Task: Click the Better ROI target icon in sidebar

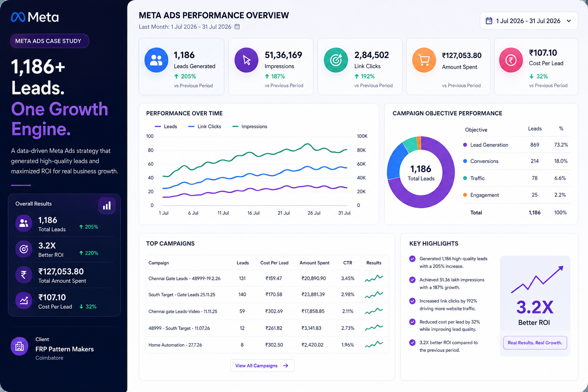Action: pos(24,249)
